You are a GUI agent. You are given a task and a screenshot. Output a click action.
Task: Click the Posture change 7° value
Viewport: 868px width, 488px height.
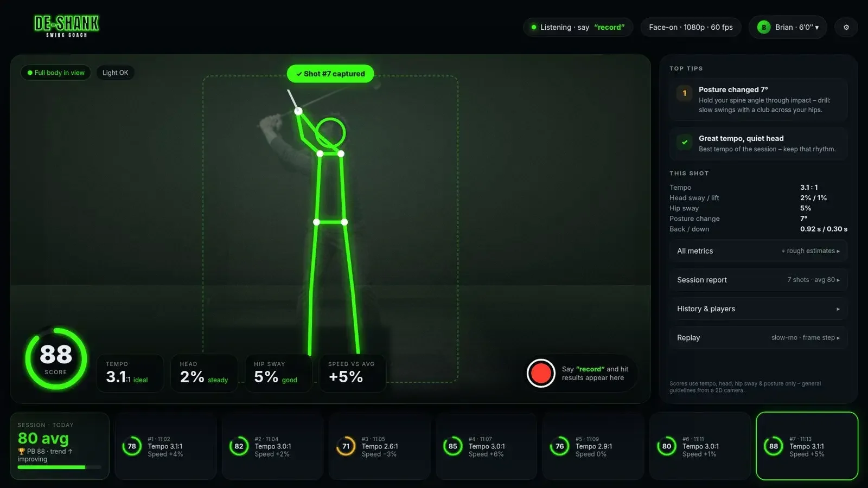pos(804,219)
